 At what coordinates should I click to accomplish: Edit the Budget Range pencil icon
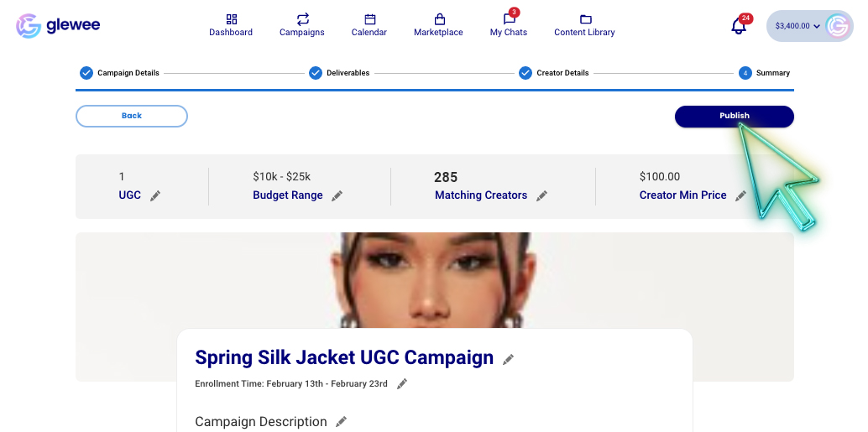coord(337,195)
